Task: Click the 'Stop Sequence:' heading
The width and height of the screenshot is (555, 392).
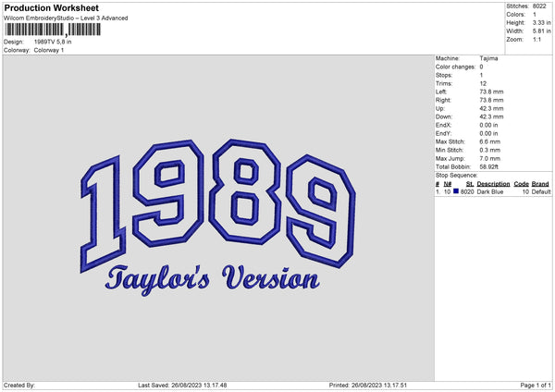Action: tap(456, 176)
